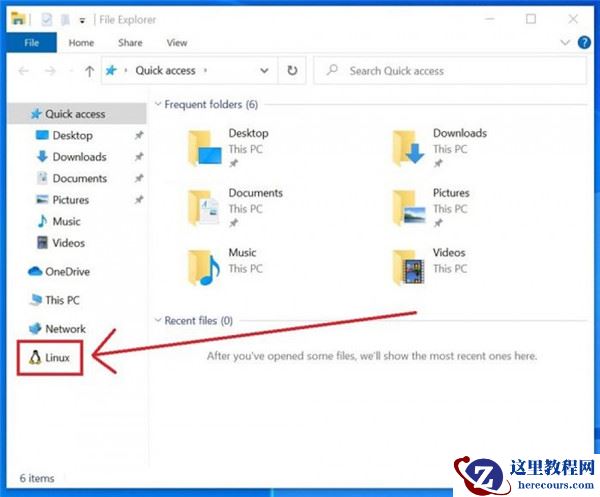Refresh the Quick access view
This screenshot has width=600, height=497.
pyautogui.click(x=292, y=70)
